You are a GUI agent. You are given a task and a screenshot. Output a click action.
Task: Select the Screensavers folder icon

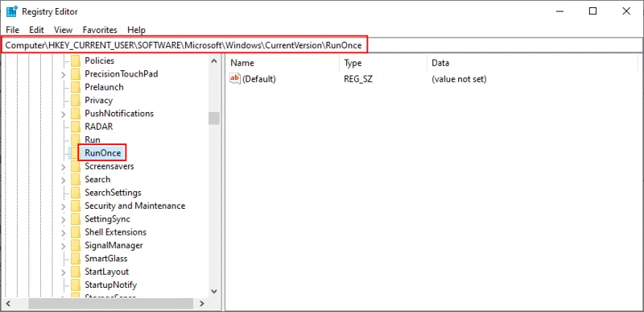click(75, 167)
